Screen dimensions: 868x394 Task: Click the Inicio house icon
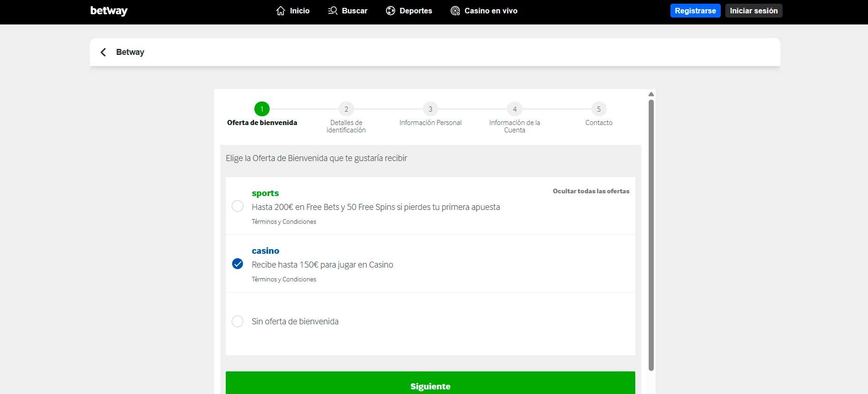tap(281, 11)
